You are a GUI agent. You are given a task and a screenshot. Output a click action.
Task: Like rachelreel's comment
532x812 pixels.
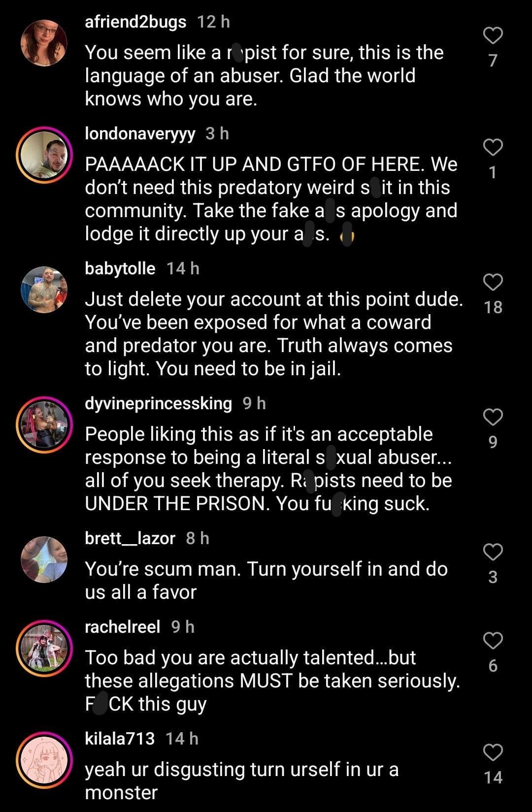click(493, 641)
